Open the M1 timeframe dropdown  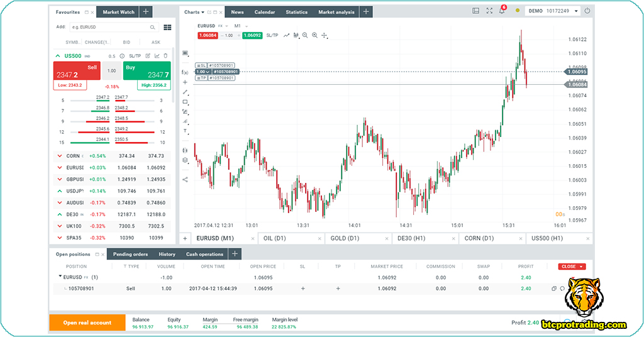[x=240, y=26]
